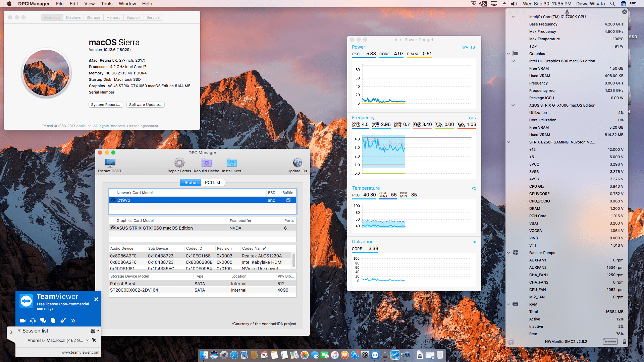Toggle the eye icon next to I219V2
Viewport: 644px width, 362px height.
pos(113,200)
